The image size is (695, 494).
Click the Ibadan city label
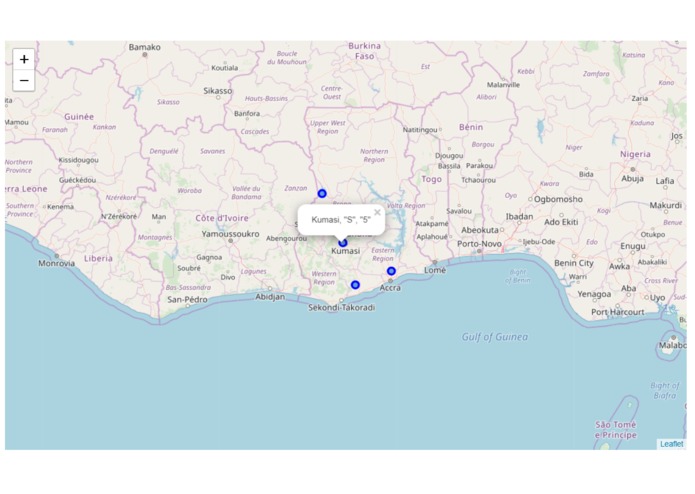point(519,217)
